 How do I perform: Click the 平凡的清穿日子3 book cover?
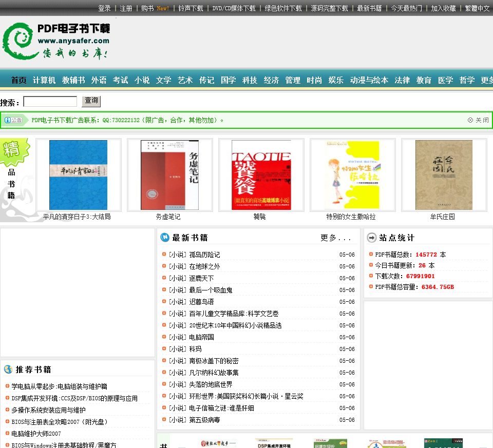click(78, 175)
